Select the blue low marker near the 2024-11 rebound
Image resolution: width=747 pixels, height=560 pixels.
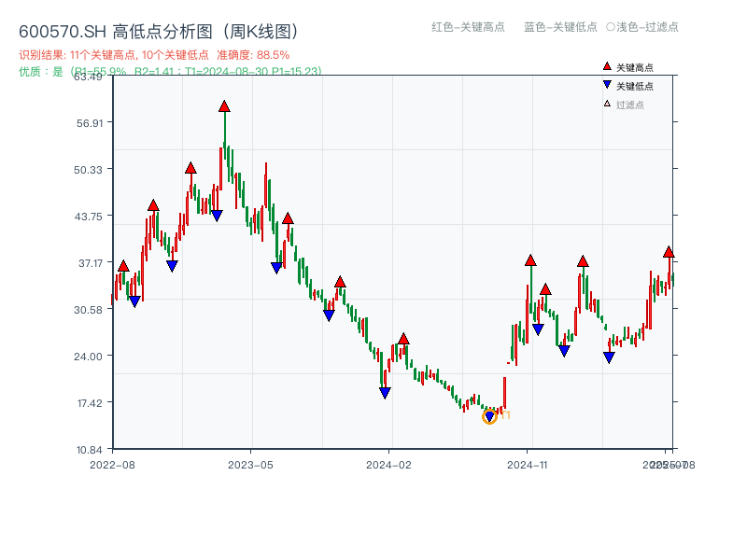(x=538, y=329)
